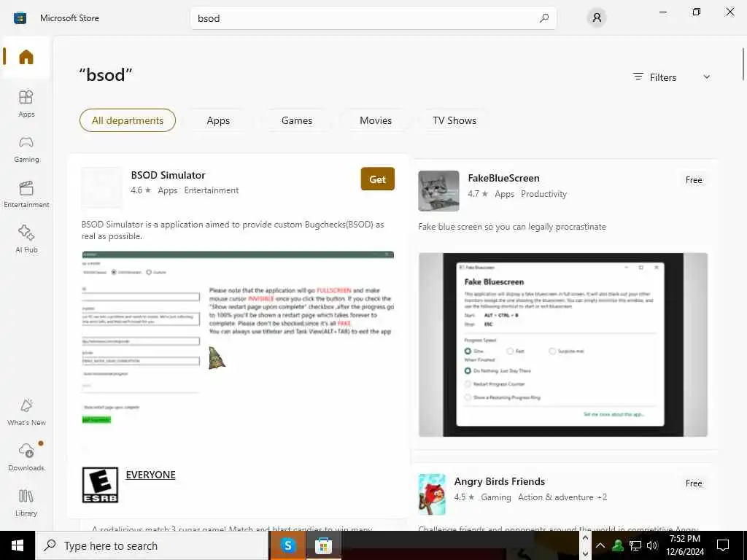
Task: Select the Movies department filter
Action: click(x=376, y=120)
